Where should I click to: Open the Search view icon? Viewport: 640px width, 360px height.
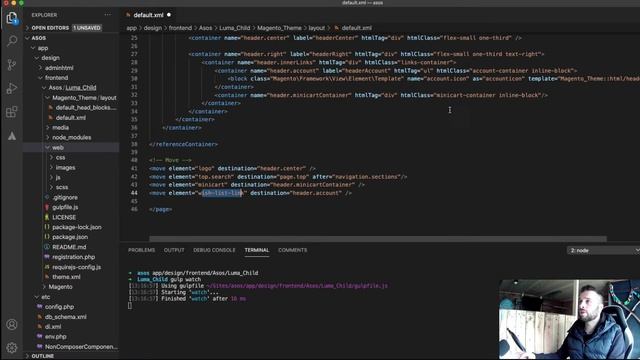(12, 41)
